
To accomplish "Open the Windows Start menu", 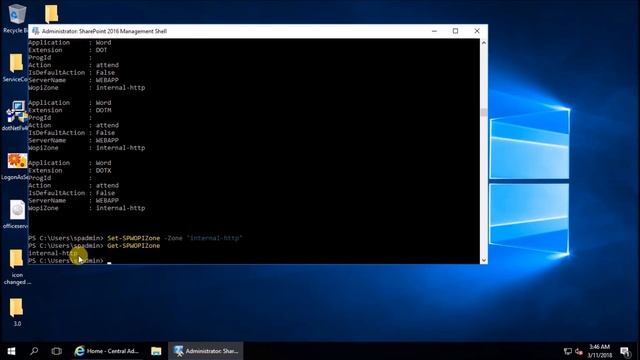I will 11,351.
